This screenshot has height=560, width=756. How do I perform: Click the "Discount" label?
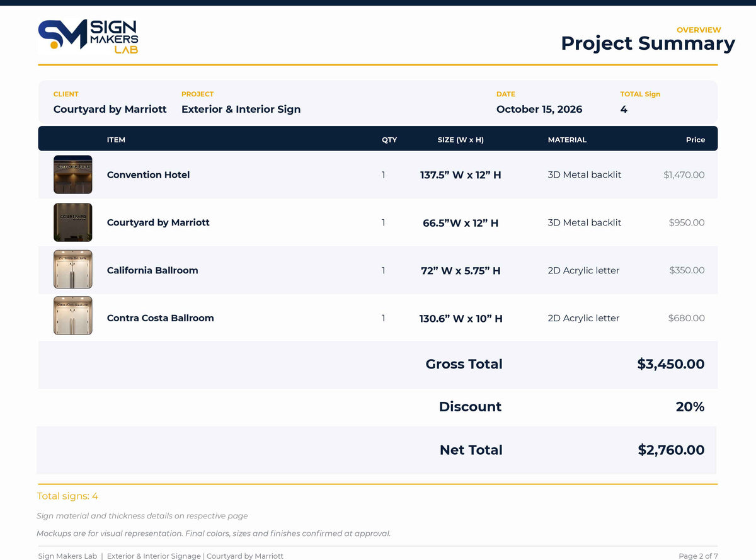(x=470, y=407)
